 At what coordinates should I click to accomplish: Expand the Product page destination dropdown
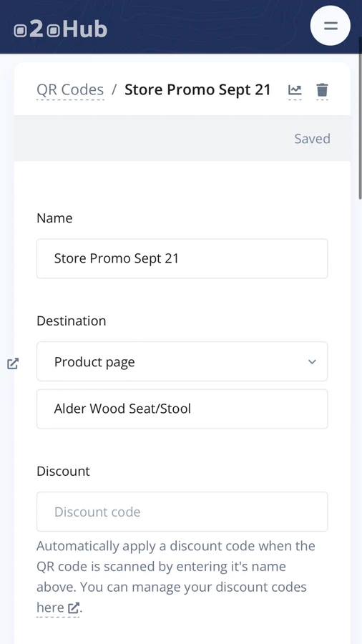click(182, 361)
